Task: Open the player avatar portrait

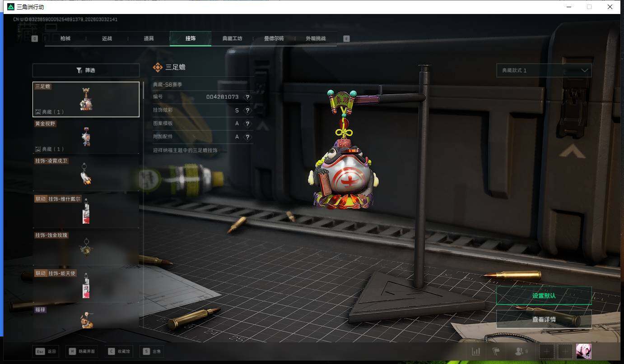Action: 584,351
